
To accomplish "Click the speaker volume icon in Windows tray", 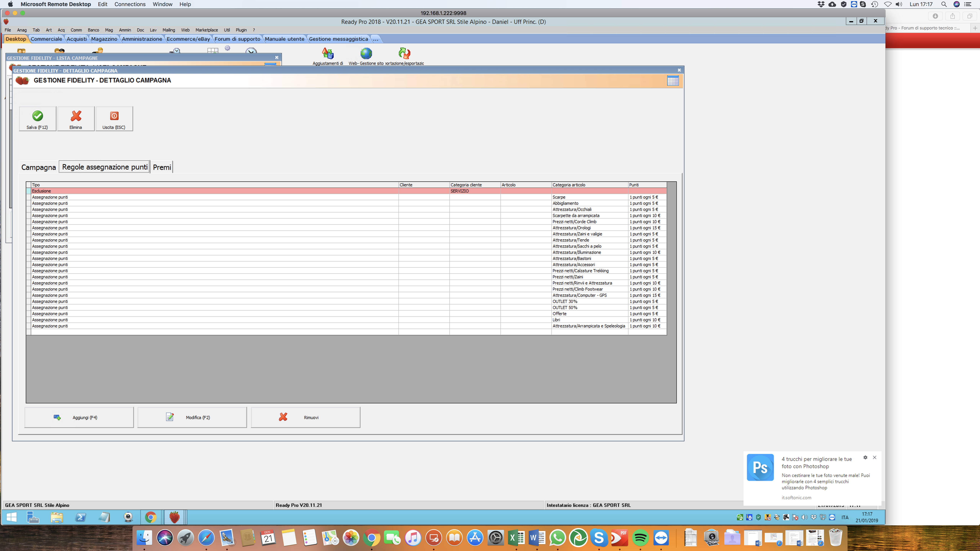I will click(804, 517).
